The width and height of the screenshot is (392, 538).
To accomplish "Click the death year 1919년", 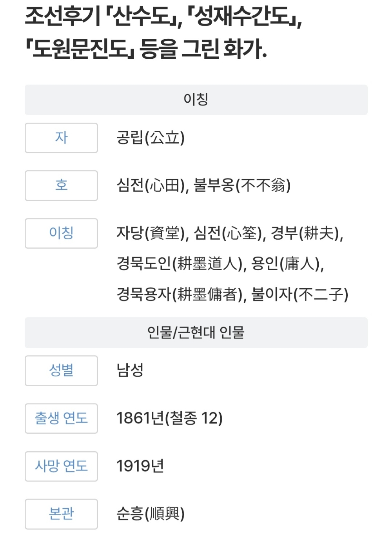I will 140,466.
